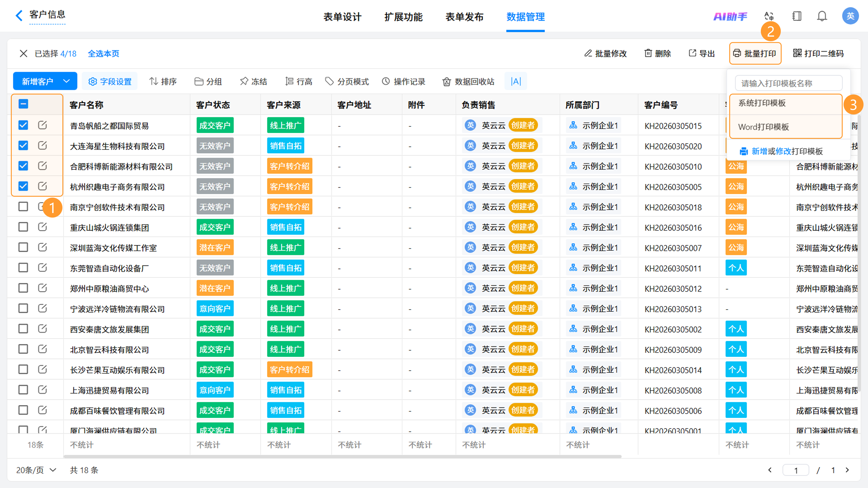Viewport: 868px width, 488px height.
Task: Edit row icon for 西安秦唐文旅发展集团
Action: pyautogui.click(x=42, y=329)
